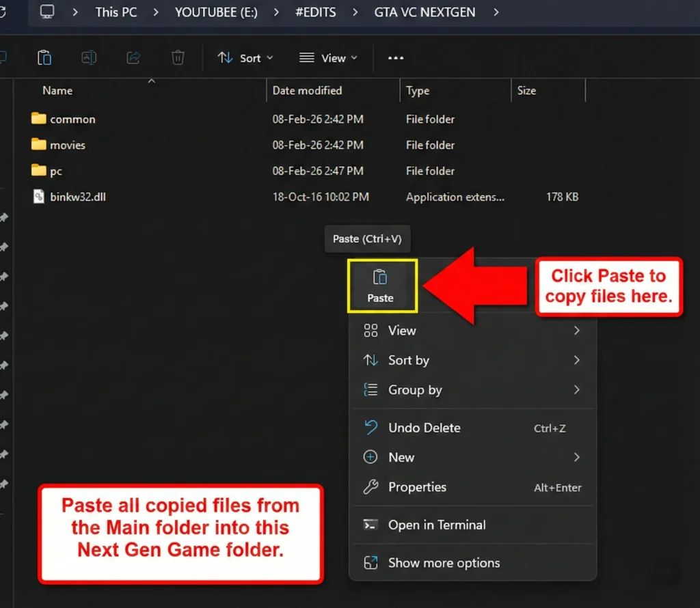
Task: Click the Delete trash can icon
Action: [178, 58]
